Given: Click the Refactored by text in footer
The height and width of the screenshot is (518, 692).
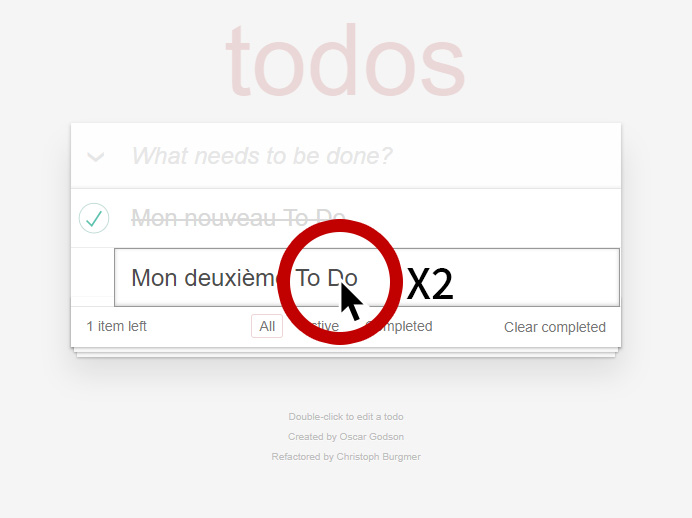Looking at the screenshot, I should (x=302, y=457).
